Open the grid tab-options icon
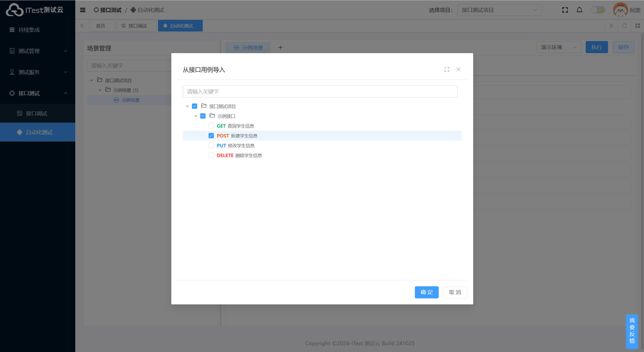 click(638, 26)
